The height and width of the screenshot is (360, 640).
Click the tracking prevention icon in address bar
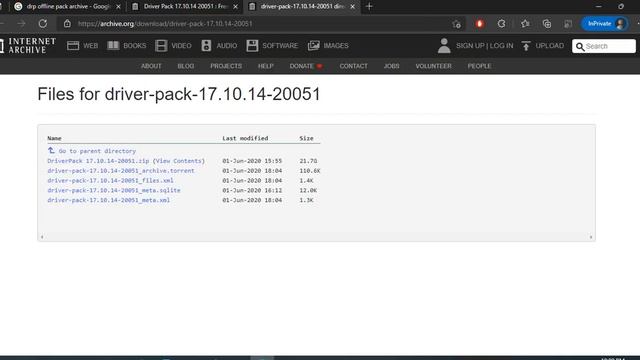(x=457, y=24)
